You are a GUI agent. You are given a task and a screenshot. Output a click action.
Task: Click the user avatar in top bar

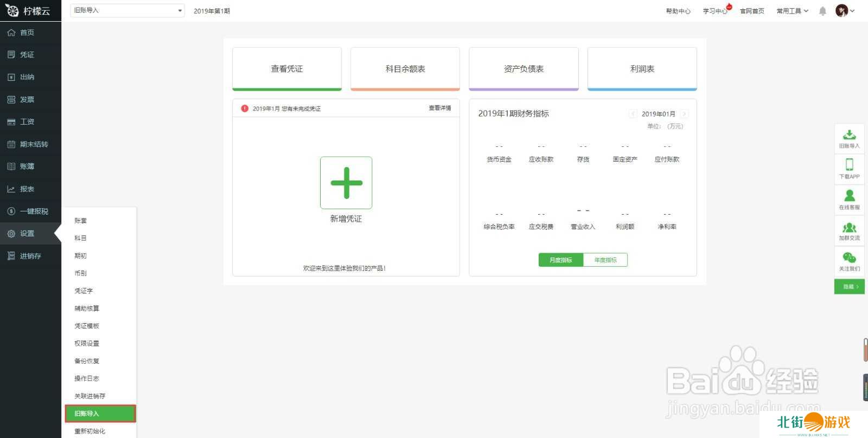coord(841,11)
